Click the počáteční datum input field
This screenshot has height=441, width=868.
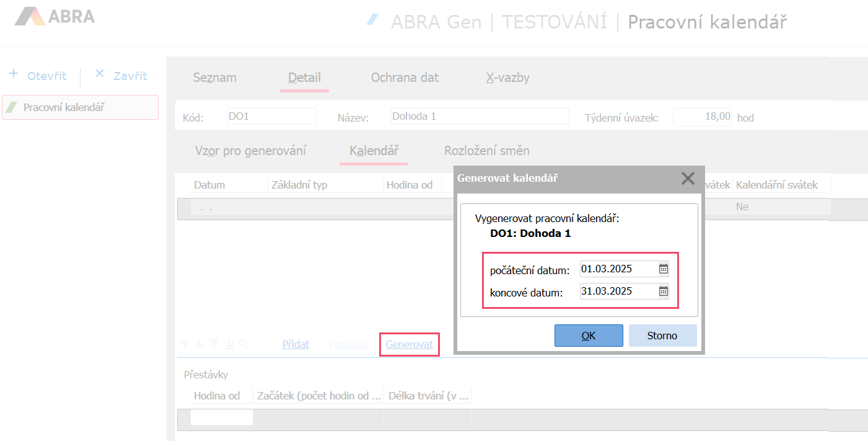click(x=617, y=269)
